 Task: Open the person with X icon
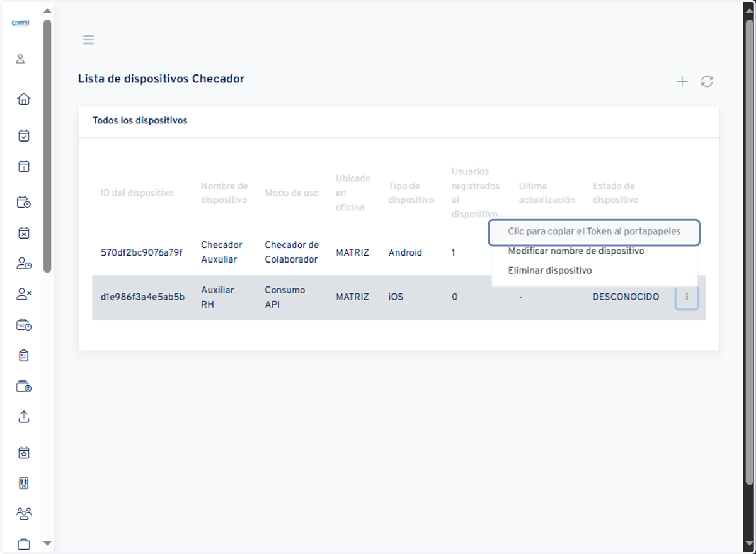23,294
